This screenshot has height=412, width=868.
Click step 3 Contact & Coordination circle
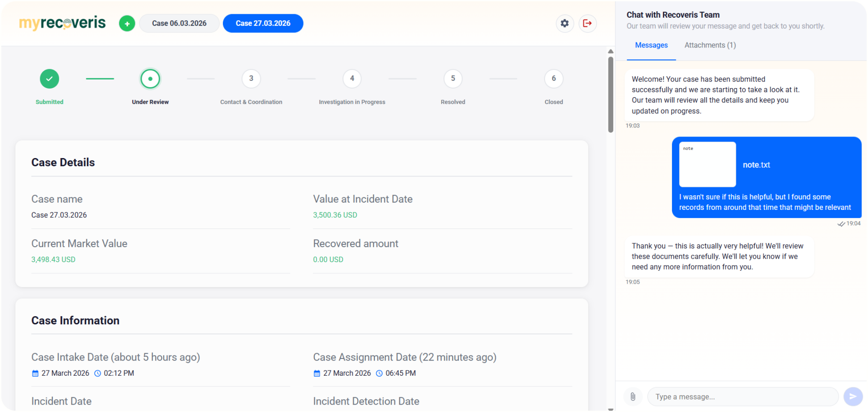pyautogui.click(x=251, y=79)
